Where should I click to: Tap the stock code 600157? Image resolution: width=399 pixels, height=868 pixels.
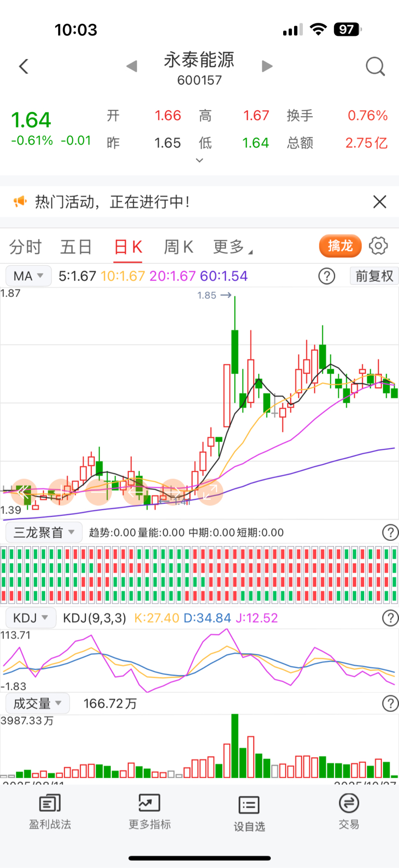(199, 80)
